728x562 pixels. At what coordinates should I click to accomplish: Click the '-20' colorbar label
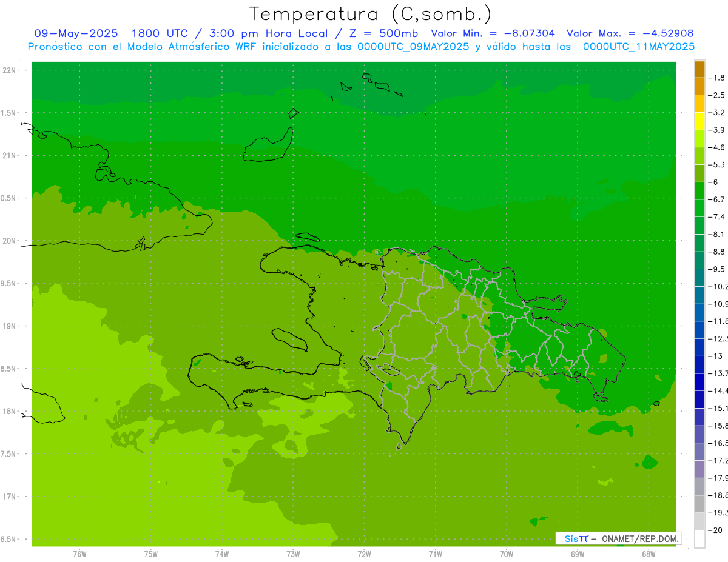715,530
